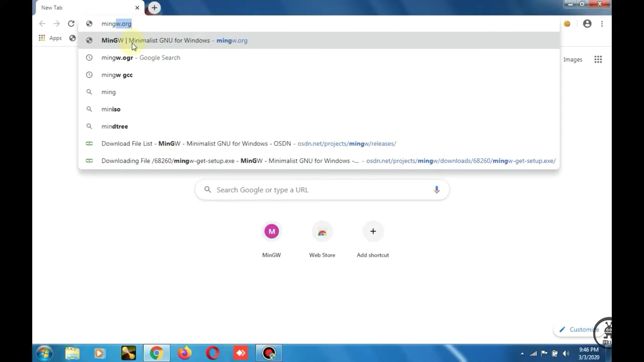Open the Download File List OSDN suggestion
Screen dimensions: 644x362
pyautogui.click(x=319, y=143)
